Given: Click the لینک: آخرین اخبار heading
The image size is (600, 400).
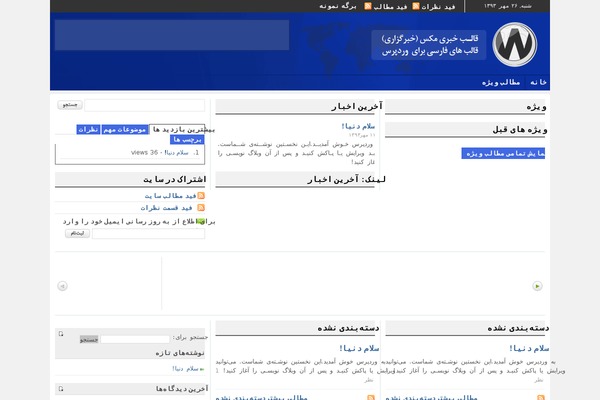Looking at the screenshot, I should (347, 179).
